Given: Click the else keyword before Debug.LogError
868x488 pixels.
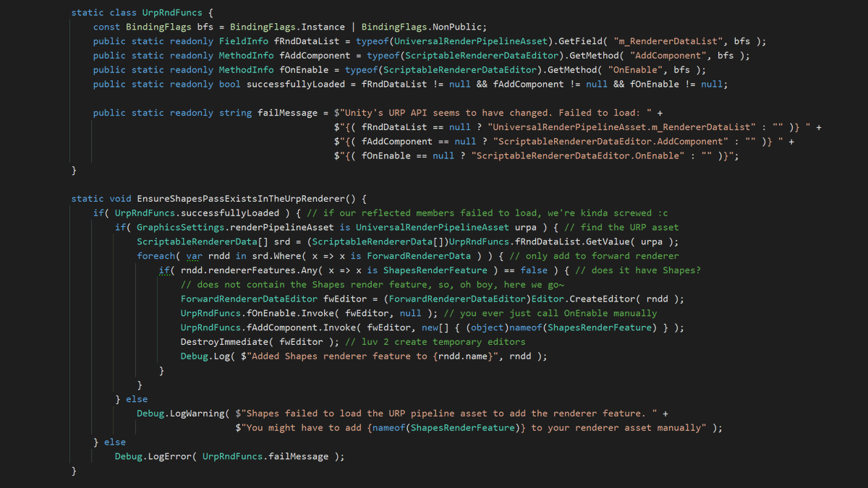Looking at the screenshot, I should [114, 442].
